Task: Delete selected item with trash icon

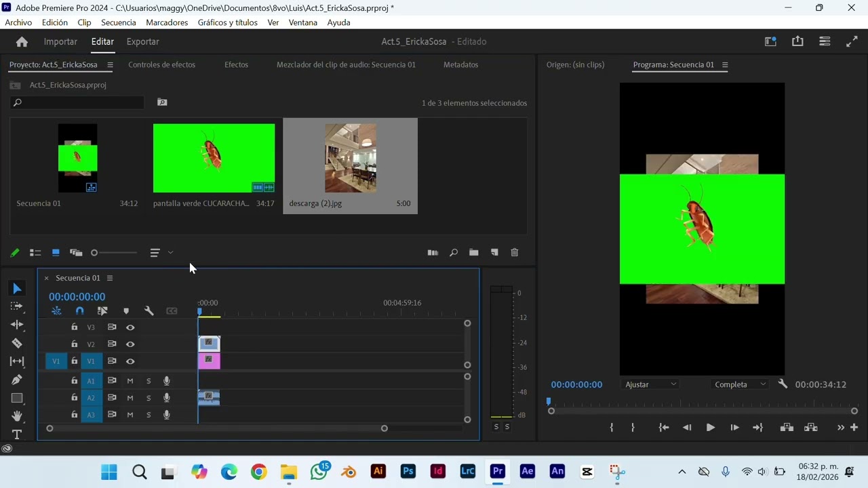Action: coord(515,253)
